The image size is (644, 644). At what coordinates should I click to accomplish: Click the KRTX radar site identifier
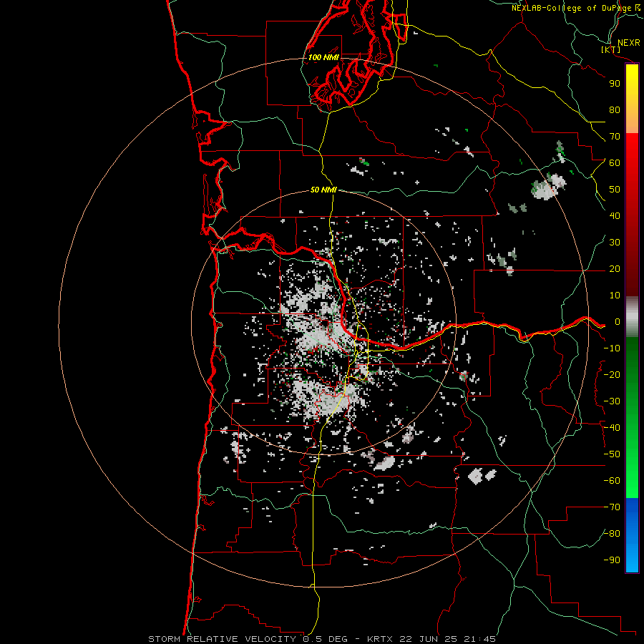coord(380,639)
